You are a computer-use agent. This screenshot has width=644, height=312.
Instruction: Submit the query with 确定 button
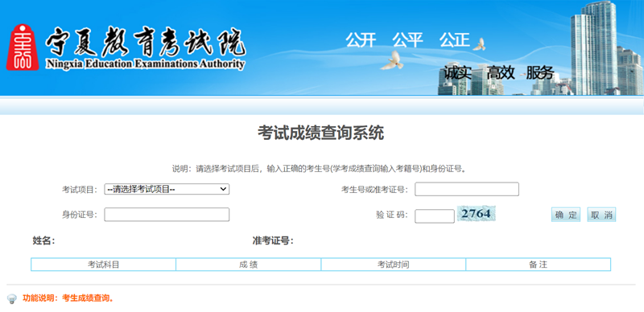pos(566,215)
